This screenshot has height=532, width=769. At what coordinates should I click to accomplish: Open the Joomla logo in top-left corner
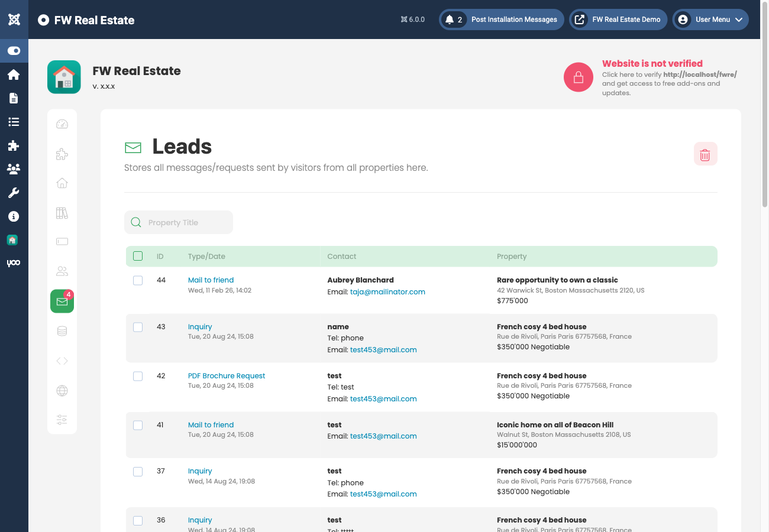click(x=14, y=19)
